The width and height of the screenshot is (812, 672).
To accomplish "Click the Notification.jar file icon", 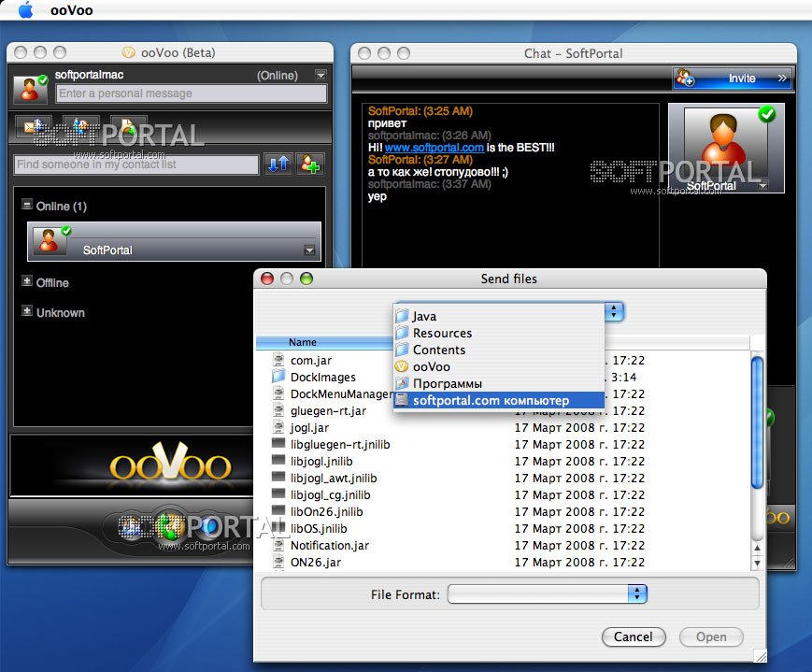I will pyautogui.click(x=278, y=544).
